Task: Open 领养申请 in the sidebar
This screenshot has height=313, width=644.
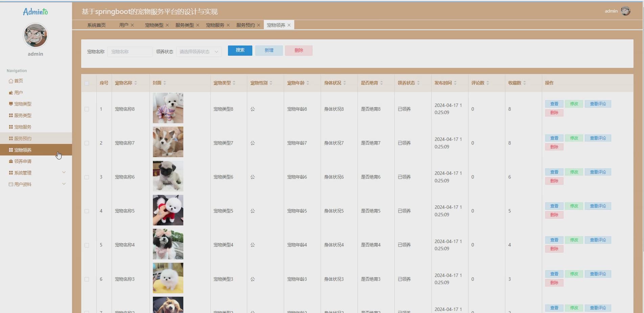Action: coord(36,162)
